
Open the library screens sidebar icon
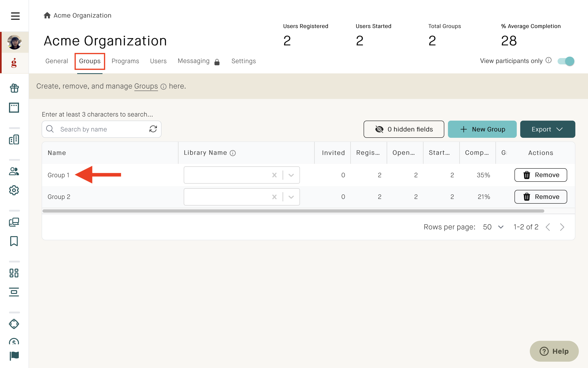coord(14,222)
